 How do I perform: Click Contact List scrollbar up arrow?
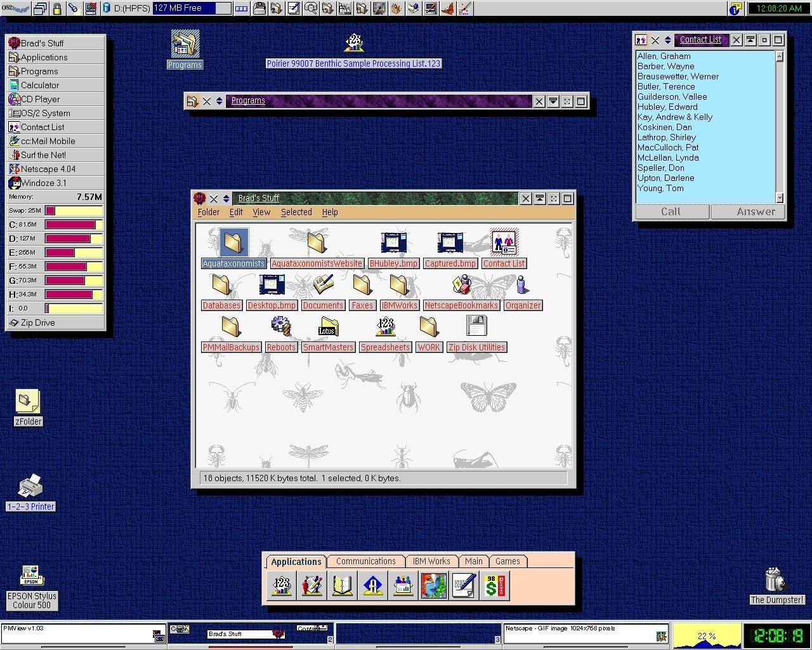pos(780,56)
